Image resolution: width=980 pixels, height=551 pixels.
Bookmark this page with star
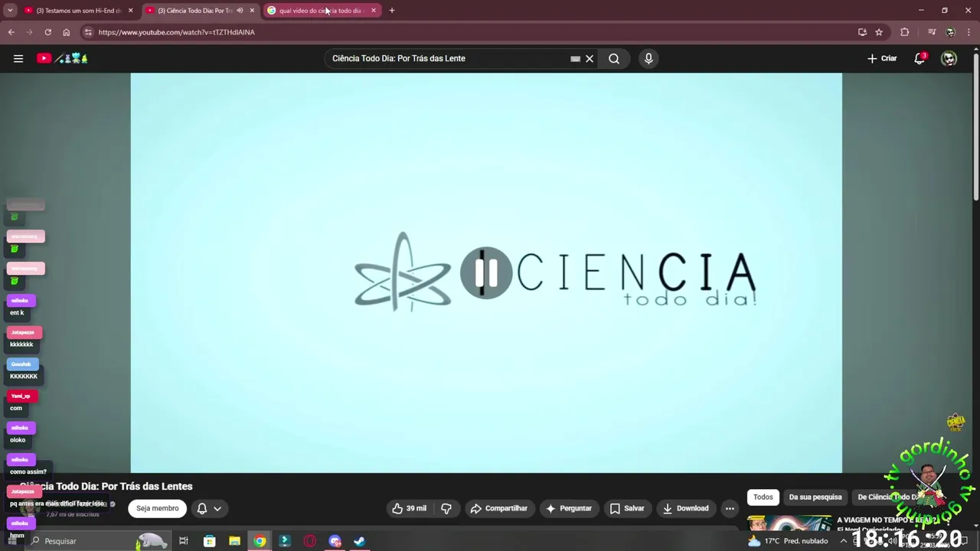(x=879, y=32)
